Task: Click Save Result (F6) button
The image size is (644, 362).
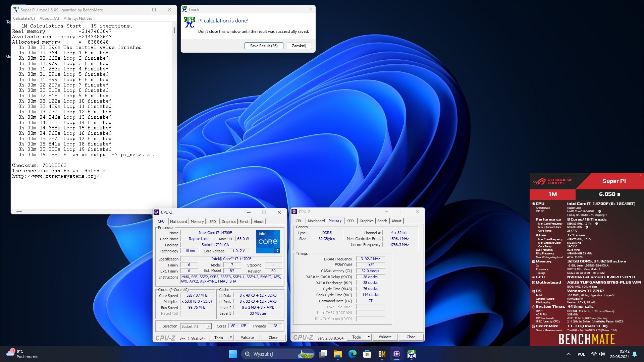Action: tap(264, 46)
